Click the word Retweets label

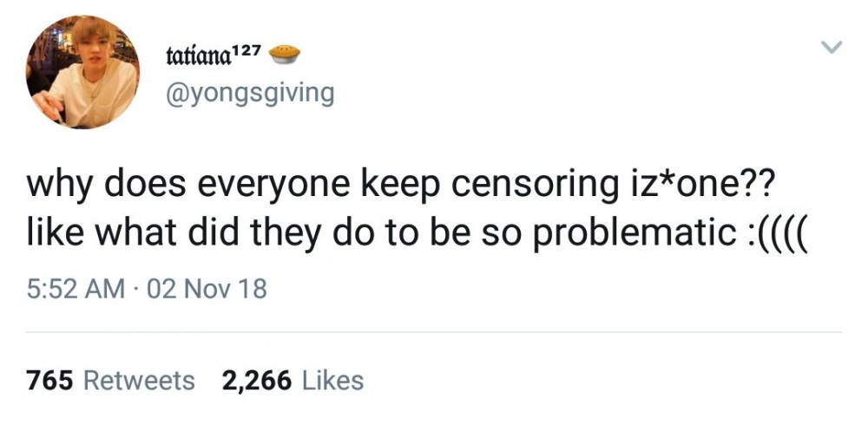139,380
